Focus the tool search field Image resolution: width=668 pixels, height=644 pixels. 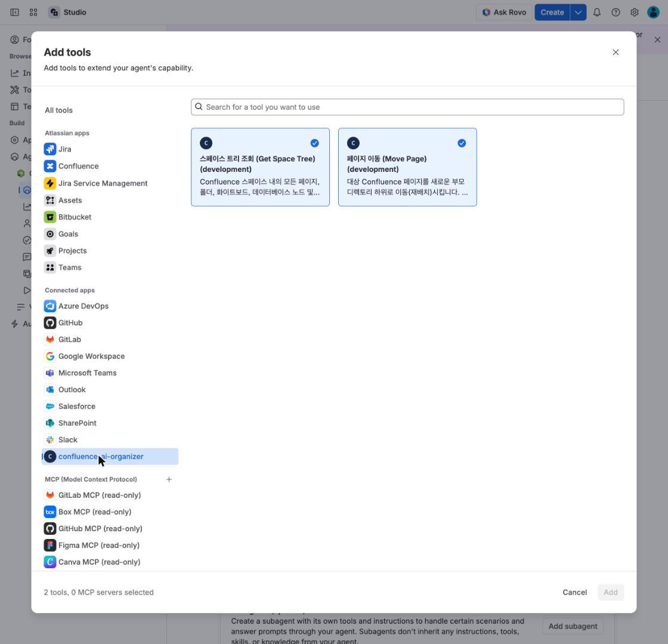click(407, 107)
